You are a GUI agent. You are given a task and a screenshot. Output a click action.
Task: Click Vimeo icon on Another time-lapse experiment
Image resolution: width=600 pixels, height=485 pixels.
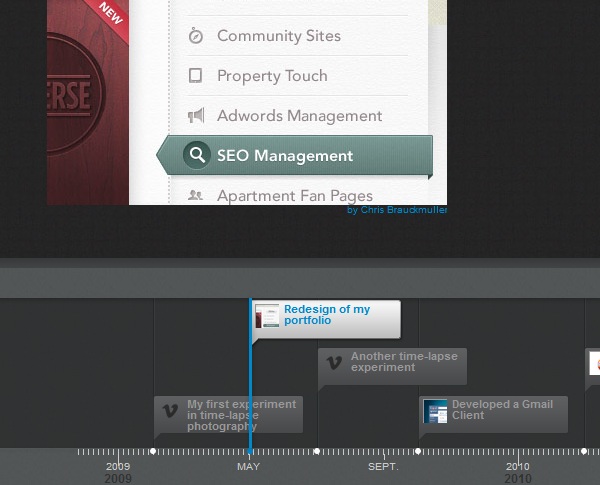[335, 361]
